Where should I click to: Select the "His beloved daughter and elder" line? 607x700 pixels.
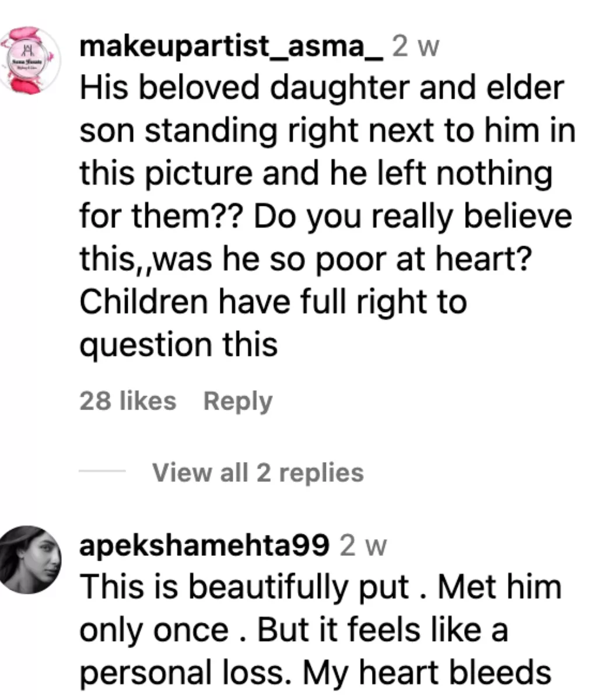coord(322,88)
